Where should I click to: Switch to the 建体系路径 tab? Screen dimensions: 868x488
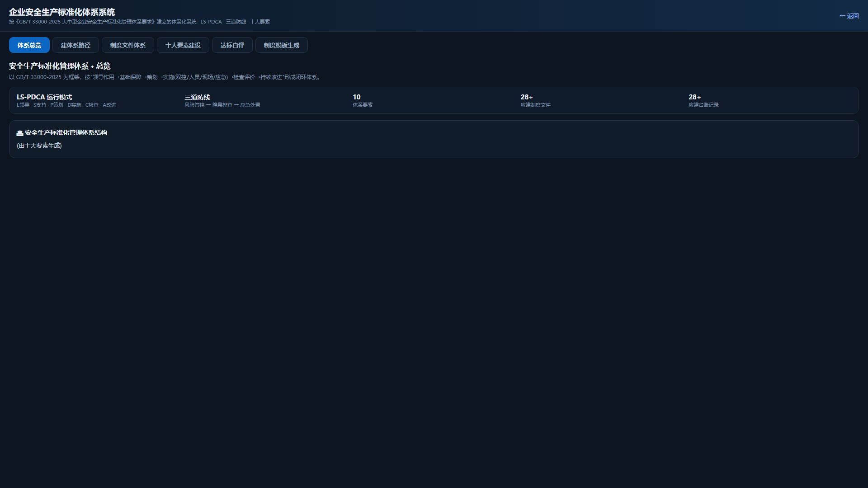[x=75, y=45]
